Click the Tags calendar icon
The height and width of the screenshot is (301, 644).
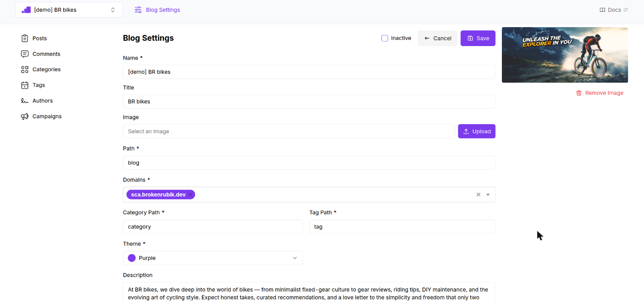click(x=25, y=85)
